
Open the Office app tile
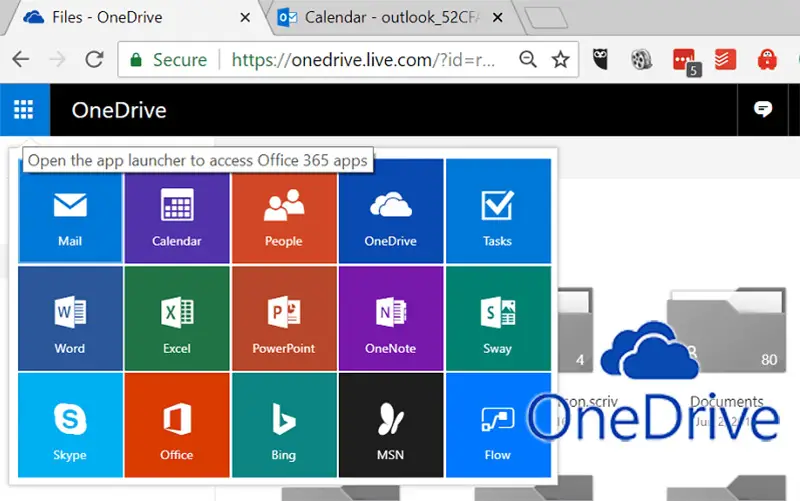(177, 425)
